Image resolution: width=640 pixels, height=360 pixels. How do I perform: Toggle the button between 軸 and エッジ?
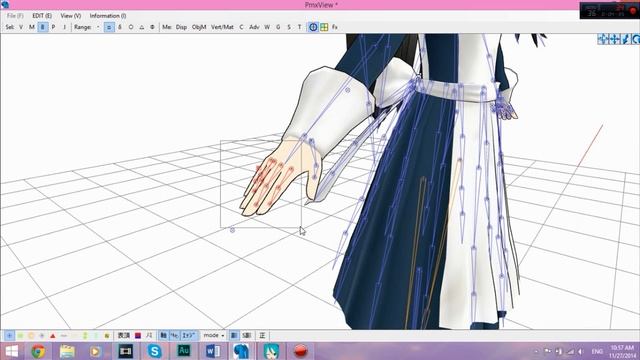click(x=174, y=336)
